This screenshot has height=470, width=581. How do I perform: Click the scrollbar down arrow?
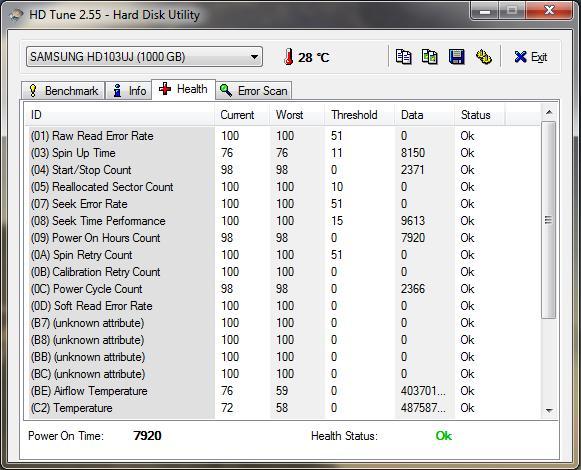(x=549, y=410)
